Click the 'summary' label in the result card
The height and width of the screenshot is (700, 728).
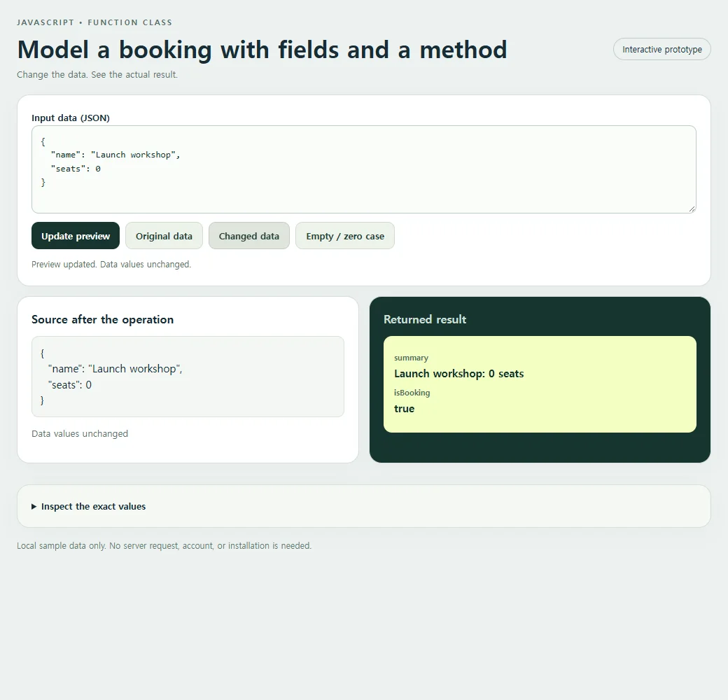[412, 358]
